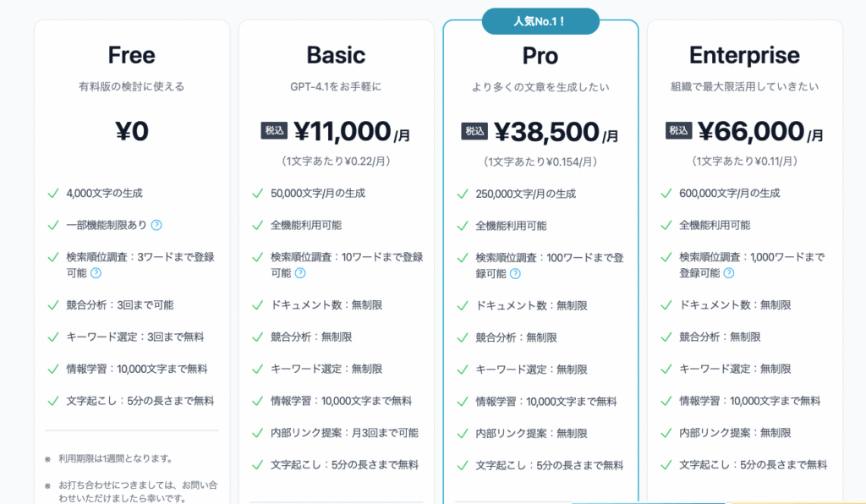This screenshot has width=866, height=504.
Task: Click the checkmark beside 250,000文字/月の生成
Action: click(x=462, y=194)
